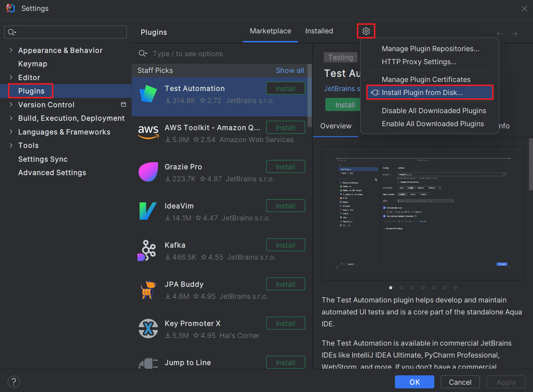Click the Key Promoter X plugin icon
This screenshot has width=533, height=392.
point(148,329)
